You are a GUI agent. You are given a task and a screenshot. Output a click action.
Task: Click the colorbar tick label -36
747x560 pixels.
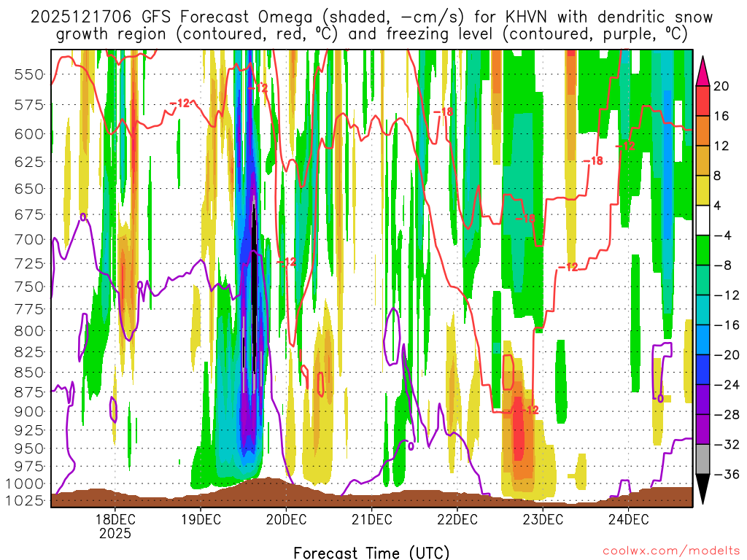pyautogui.click(x=726, y=475)
